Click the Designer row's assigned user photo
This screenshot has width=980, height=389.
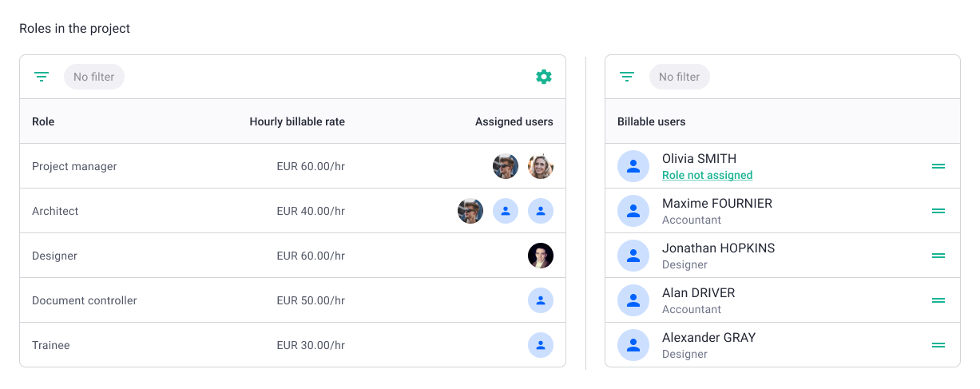pos(541,256)
